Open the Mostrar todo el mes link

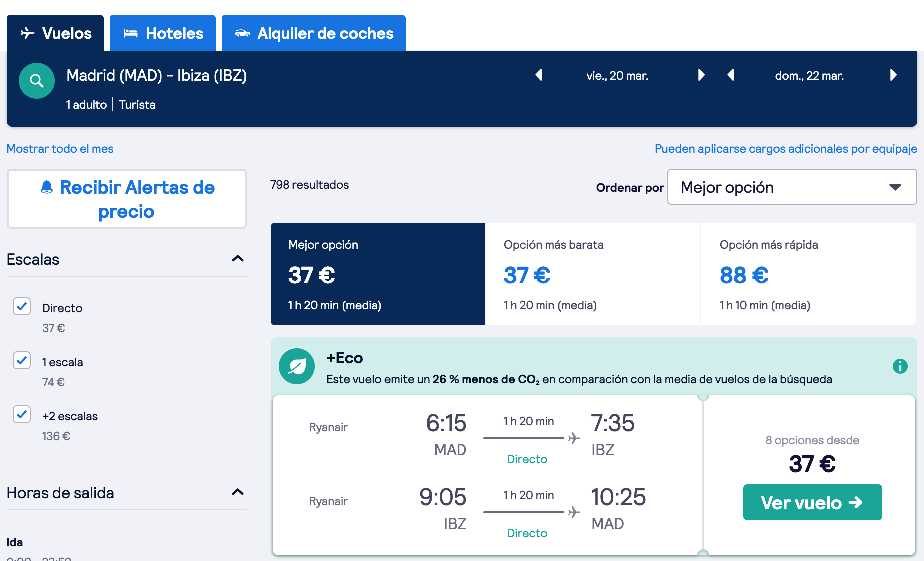point(60,149)
